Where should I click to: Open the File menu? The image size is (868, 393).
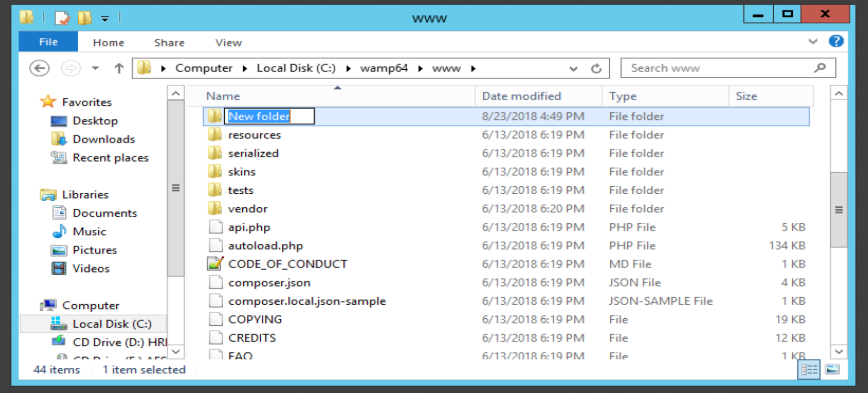click(x=48, y=42)
